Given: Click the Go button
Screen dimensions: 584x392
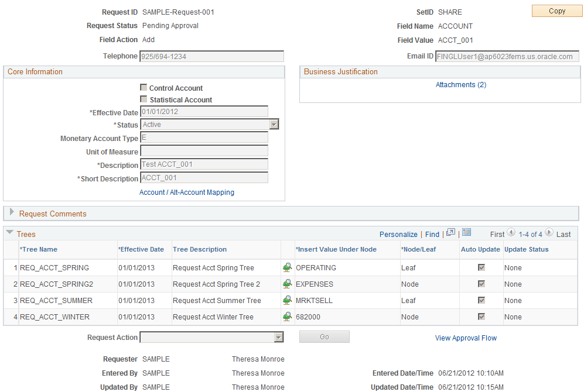Looking at the screenshot, I should coord(324,336).
